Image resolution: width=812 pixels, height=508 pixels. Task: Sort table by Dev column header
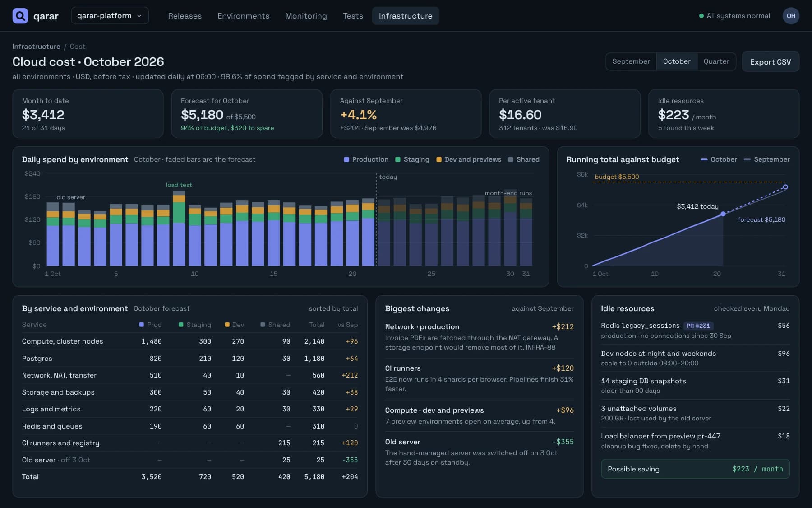coord(235,325)
